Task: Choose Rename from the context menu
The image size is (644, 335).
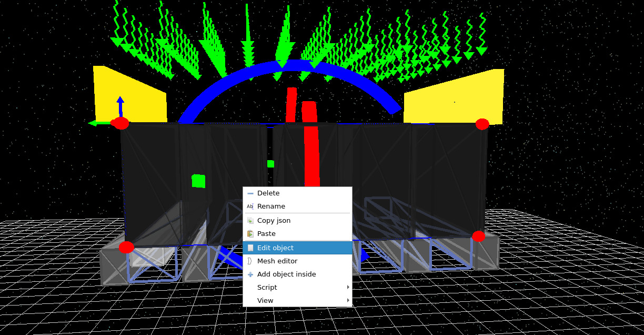Action: pyautogui.click(x=271, y=206)
